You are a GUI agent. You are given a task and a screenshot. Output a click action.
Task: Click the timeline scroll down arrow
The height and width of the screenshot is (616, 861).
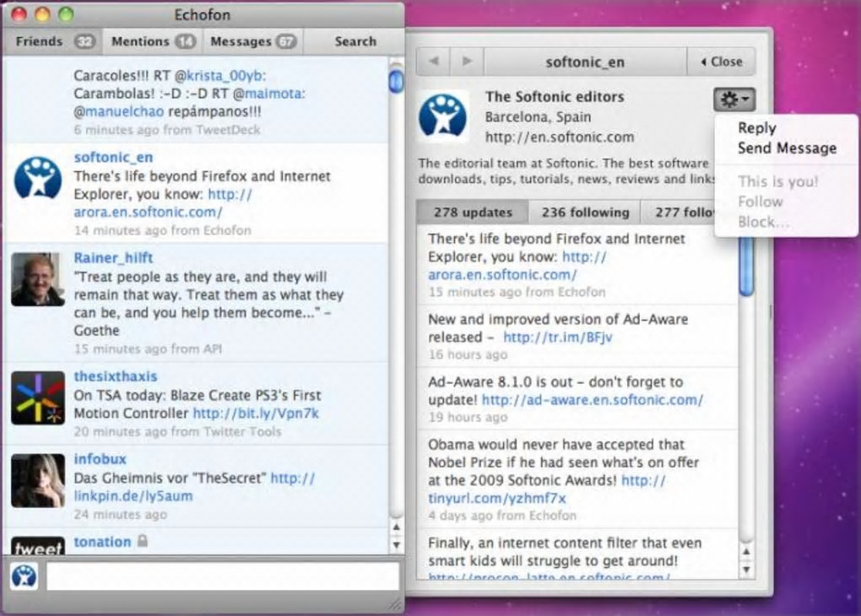[x=396, y=545]
